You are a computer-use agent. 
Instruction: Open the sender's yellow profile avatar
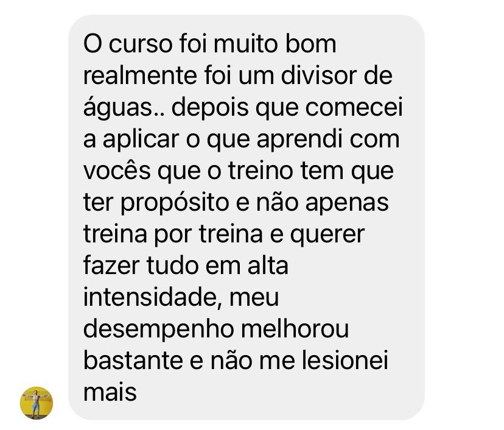(37, 403)
